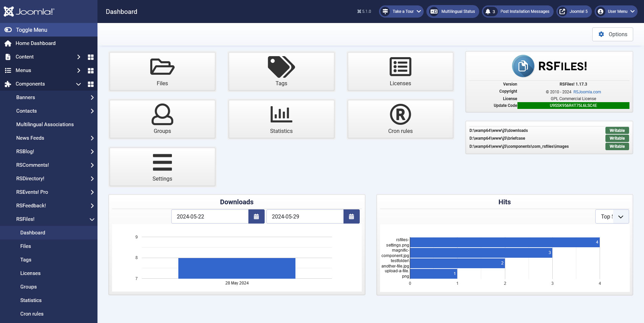Click the downloads start date field

pyautogui.click(x=210, y=216)
